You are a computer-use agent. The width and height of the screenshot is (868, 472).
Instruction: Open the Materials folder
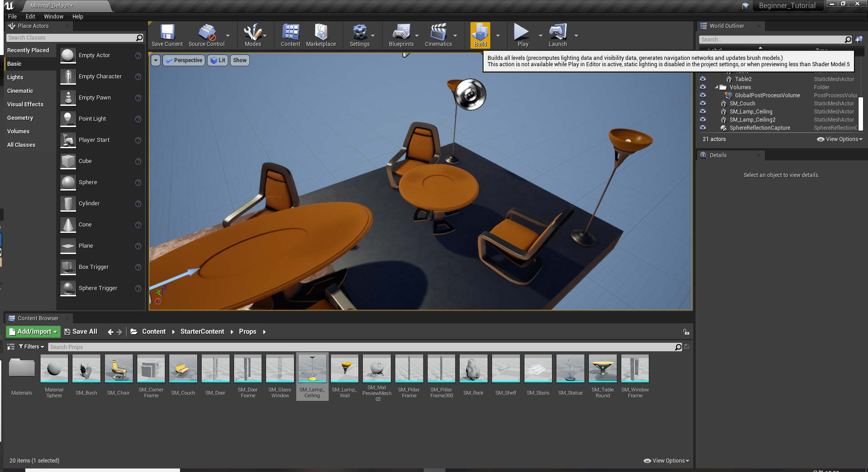[x=22, y=368]
